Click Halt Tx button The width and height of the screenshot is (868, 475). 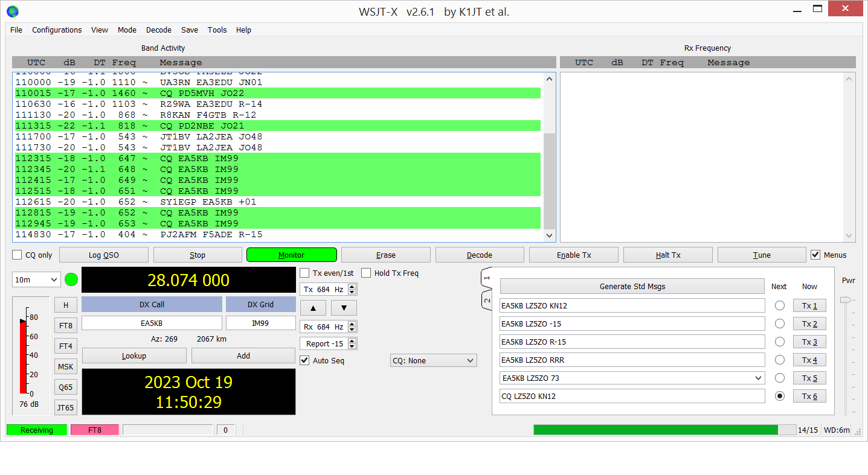[x=668, y=255]
